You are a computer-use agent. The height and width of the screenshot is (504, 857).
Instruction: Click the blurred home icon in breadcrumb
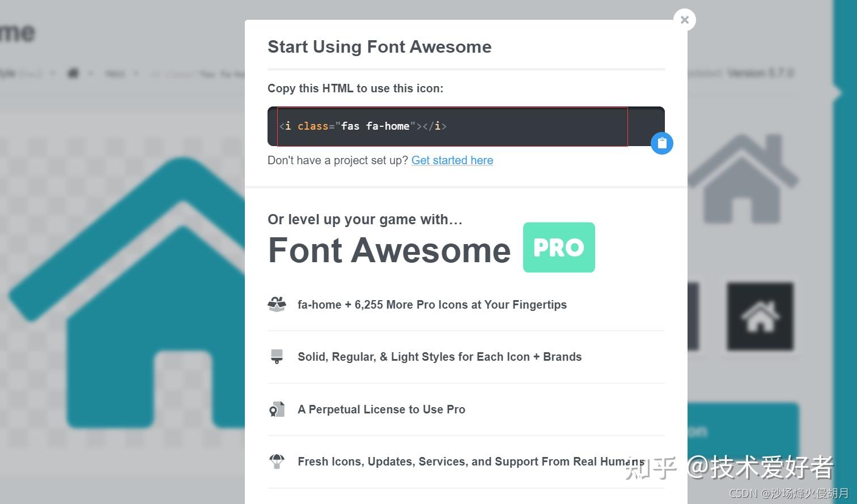point(73,73)
